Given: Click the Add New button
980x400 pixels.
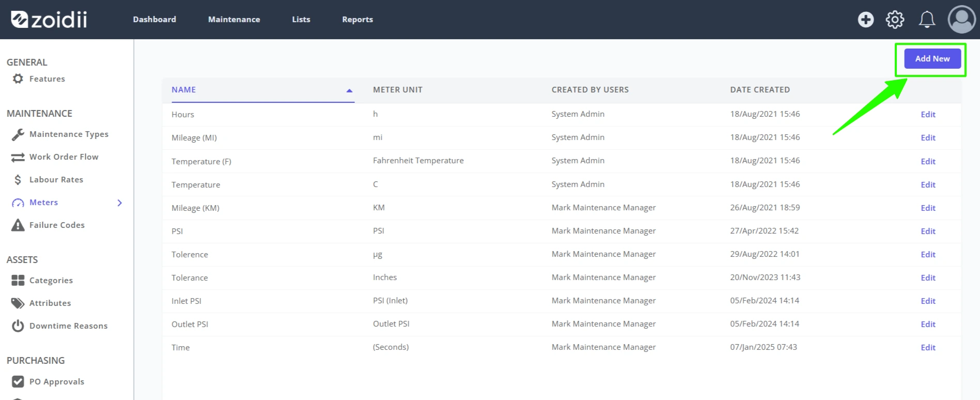Looking at the screenshot, I should point(932,59).
